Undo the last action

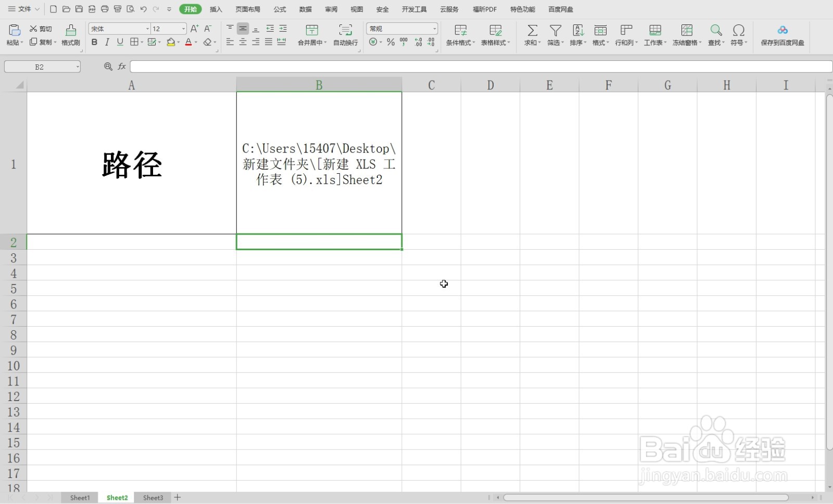(143, 9)
